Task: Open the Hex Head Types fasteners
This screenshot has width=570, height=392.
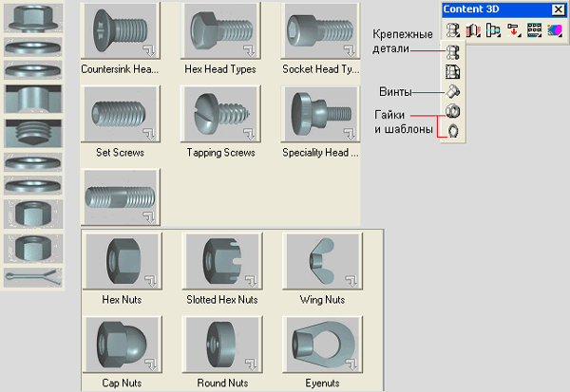Action: (220, 31)
